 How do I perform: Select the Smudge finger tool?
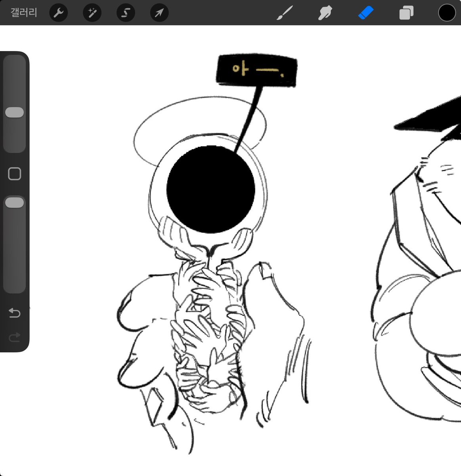[x=325, y=13]
